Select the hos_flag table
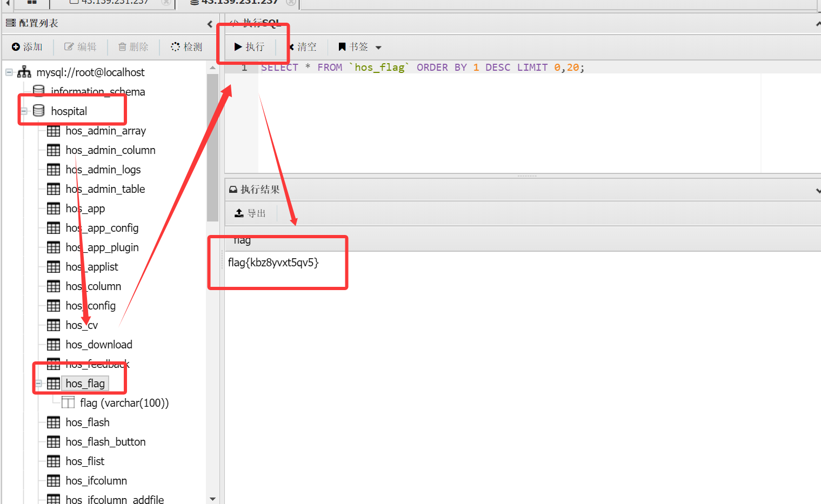The height and width of the screenshot is (504, 821). [x=85, y=384]
